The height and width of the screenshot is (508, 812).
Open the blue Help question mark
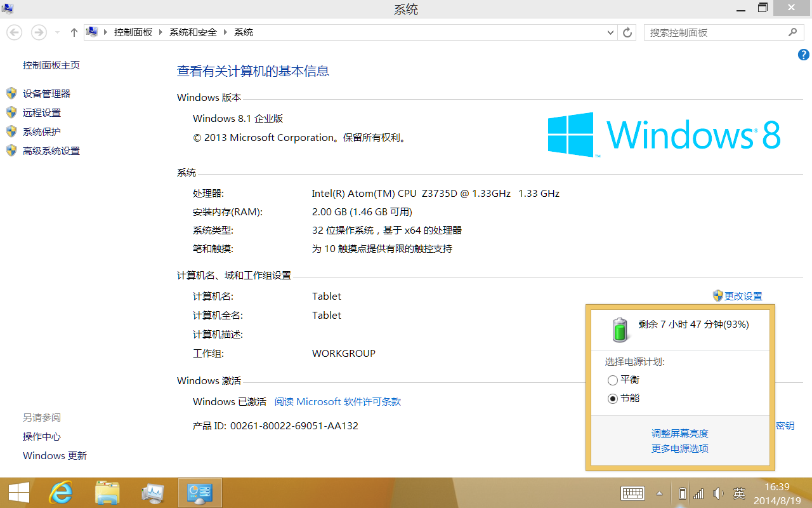click(x=803, y=55)
